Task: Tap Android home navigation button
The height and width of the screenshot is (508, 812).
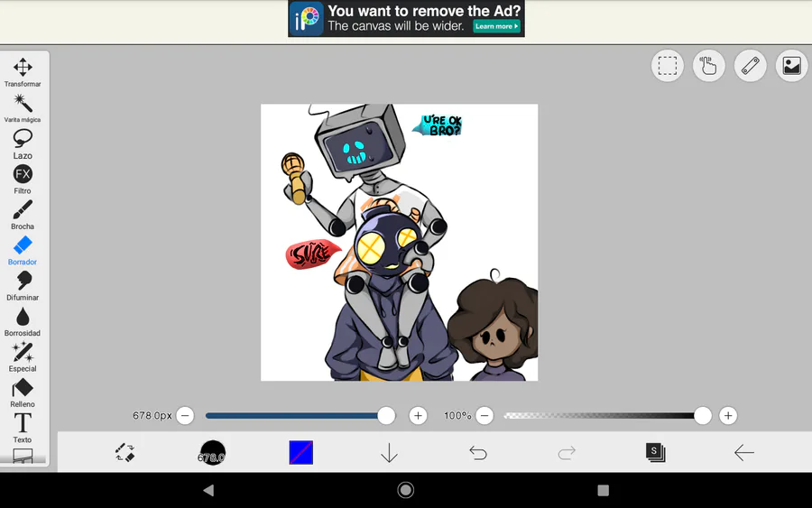Action: (x=405, y=490)
